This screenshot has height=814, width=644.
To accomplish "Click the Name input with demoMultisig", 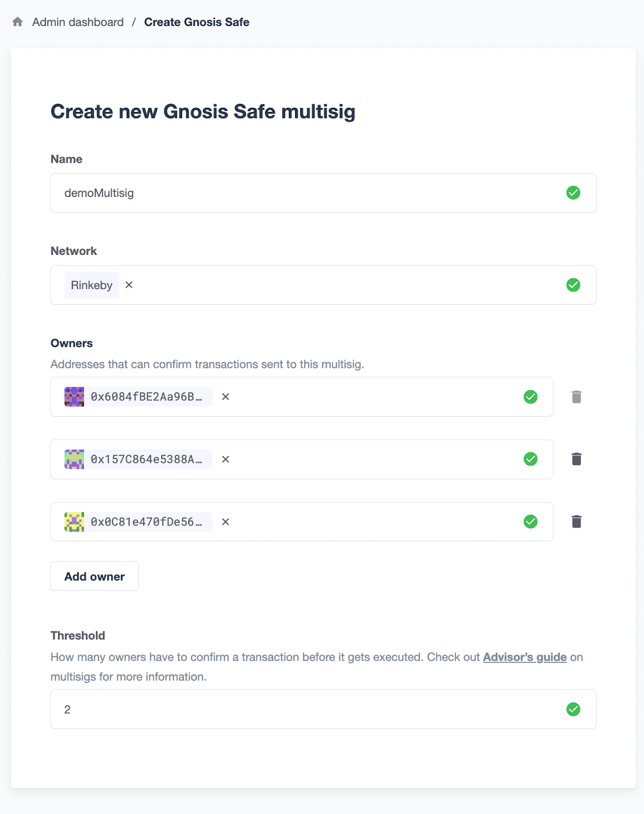I will click(323, 193).
